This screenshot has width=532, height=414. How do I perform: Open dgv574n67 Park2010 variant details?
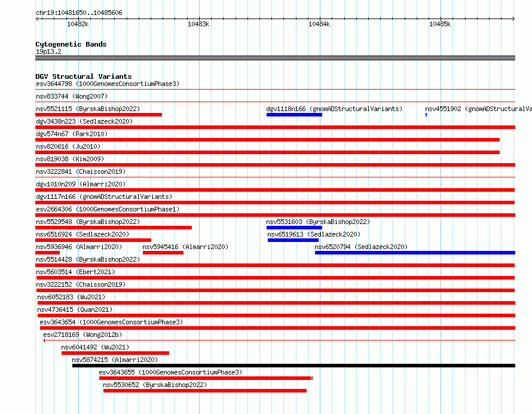72,134
